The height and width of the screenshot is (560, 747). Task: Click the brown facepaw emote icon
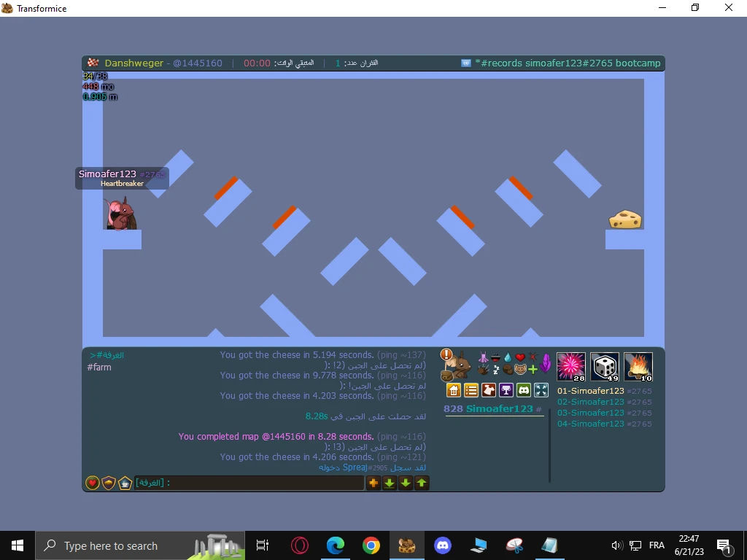tap(508, 370)
